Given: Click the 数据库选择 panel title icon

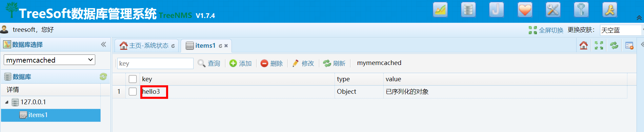Looking at the screenshot, I should pyautogui.click(x=7, y=44).
